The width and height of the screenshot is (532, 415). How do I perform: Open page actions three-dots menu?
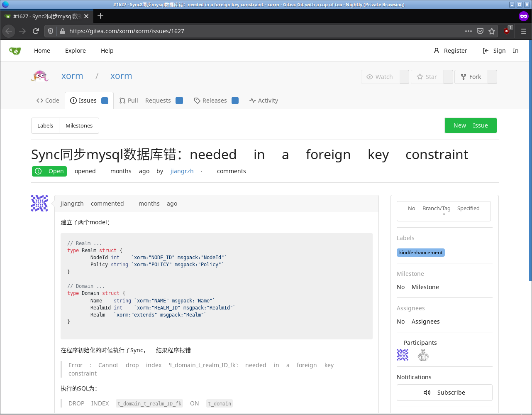point(469,31)
